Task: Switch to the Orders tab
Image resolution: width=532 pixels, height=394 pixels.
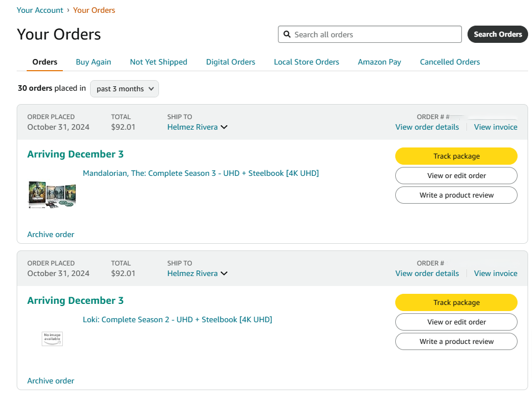Action: click(45, 62)
